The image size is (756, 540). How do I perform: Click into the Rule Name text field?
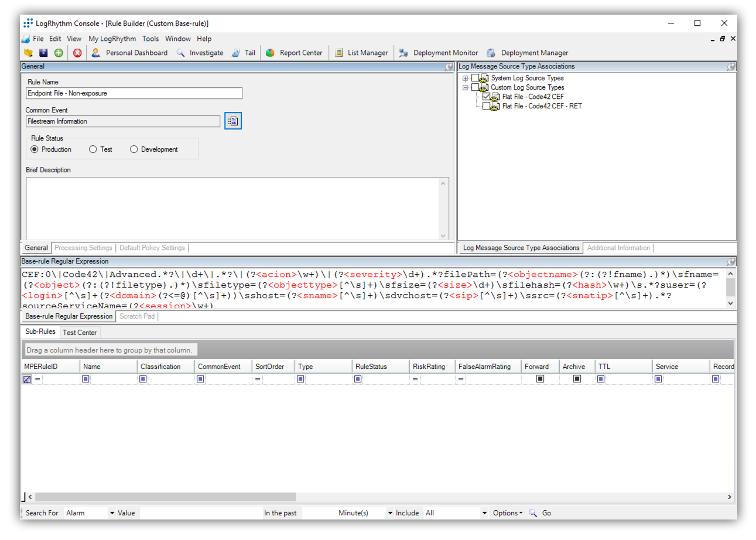[x=134, y=93]
